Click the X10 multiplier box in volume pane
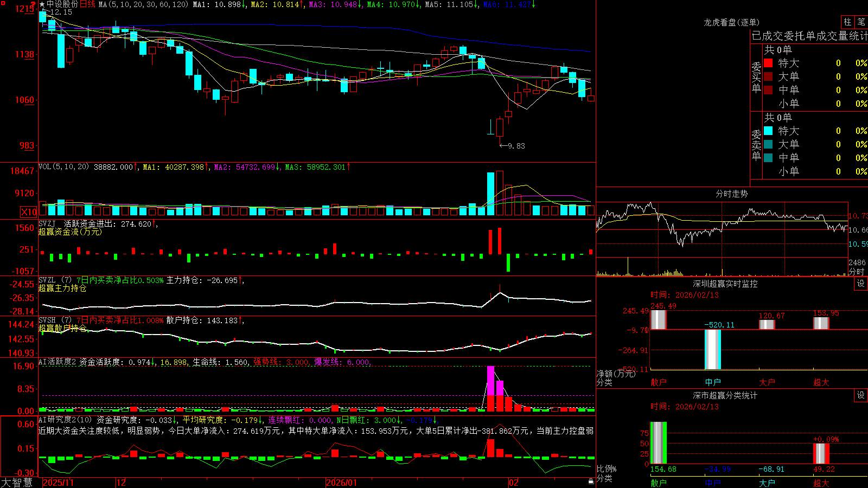The image size is (868, 488). point(29,212)
